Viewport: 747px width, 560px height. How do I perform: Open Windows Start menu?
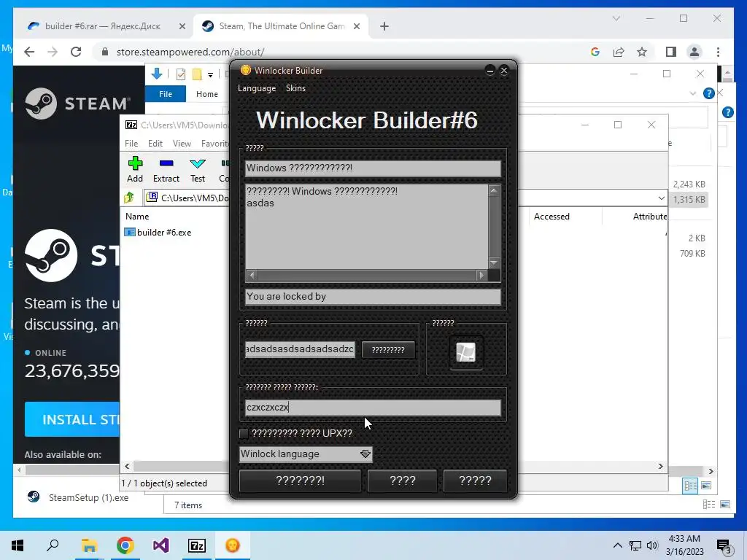coord(18,545)
